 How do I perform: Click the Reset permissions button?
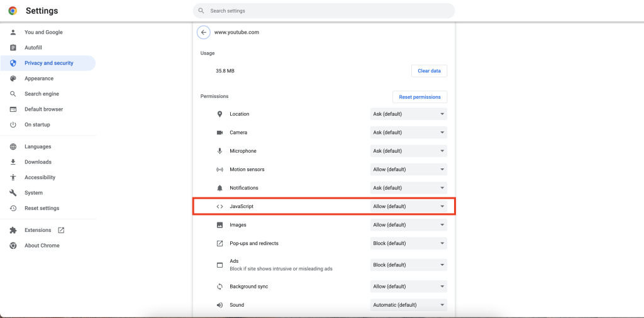(x=419, y=97)
